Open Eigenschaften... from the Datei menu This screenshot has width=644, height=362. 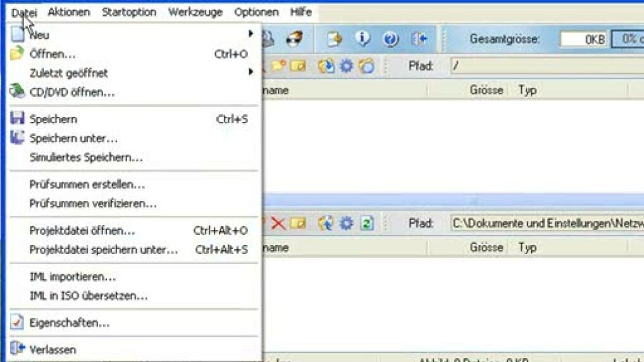[70, 323]
